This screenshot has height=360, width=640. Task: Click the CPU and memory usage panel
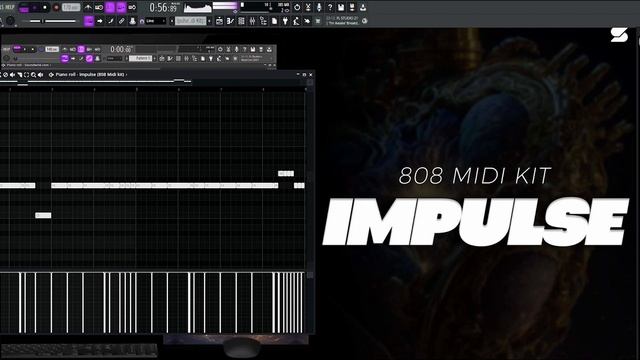tap(265, 7)
